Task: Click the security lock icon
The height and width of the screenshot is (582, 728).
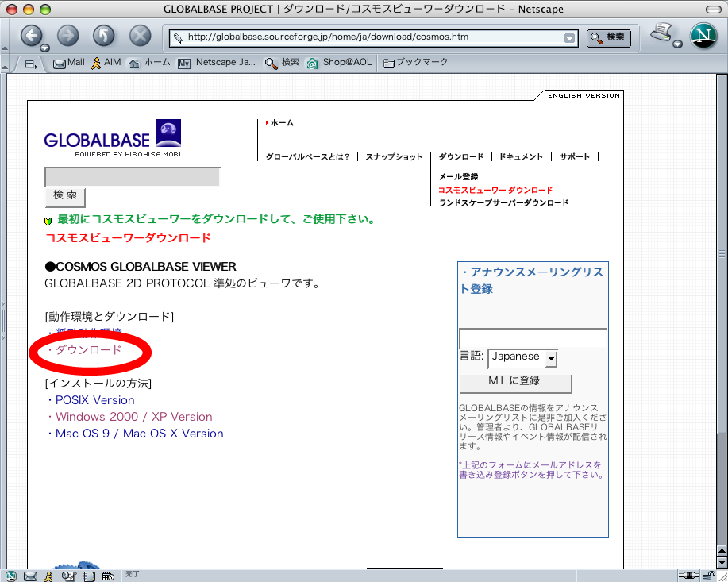Action: [x=708, y=576]
